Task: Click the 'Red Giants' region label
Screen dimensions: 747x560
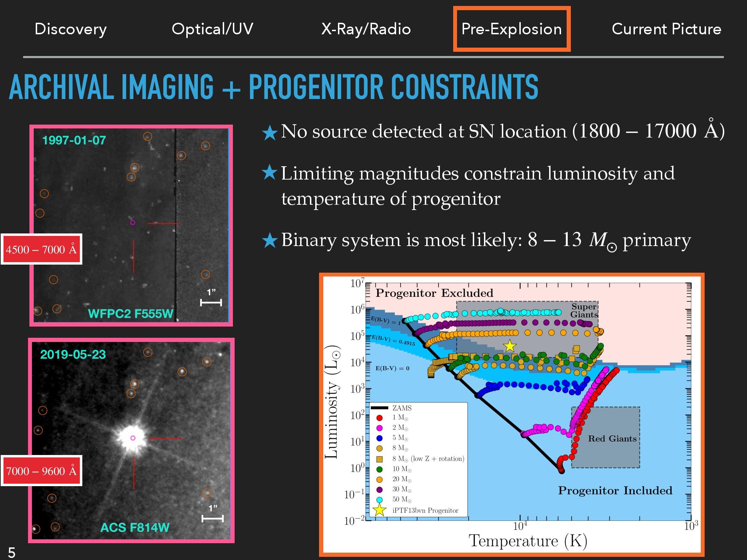Action: pos(612,439)
